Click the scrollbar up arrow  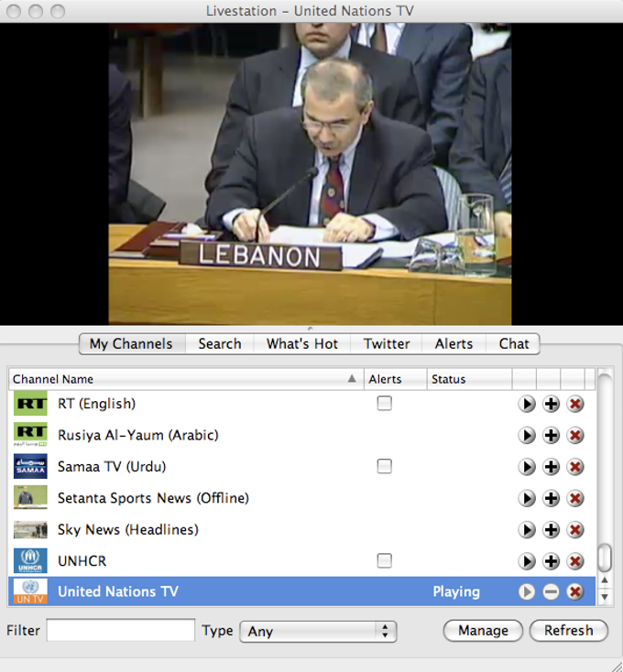pyautogui.click(x=605, y=580)
